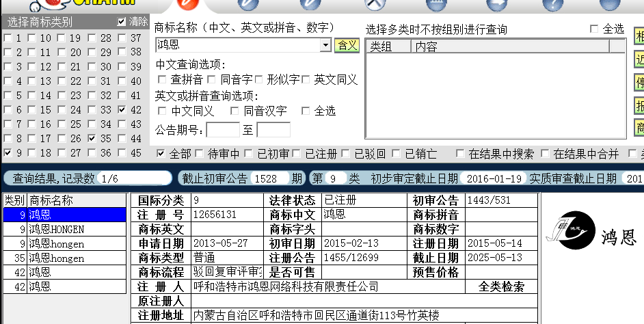Click registration number 12656131
This screenshot has width=644, height=324.
click(x=215, y=215)
